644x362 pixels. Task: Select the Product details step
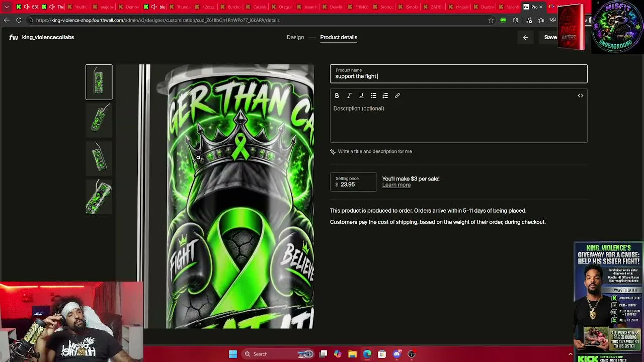click(339, 37)
